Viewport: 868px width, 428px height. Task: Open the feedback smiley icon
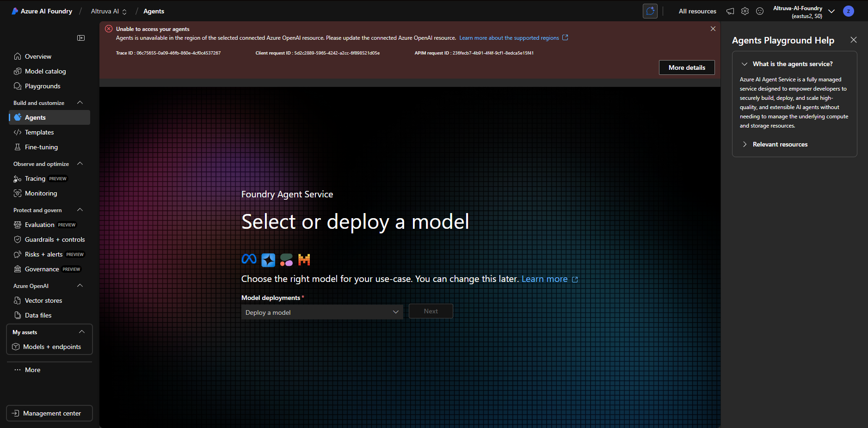pos(760,11)
